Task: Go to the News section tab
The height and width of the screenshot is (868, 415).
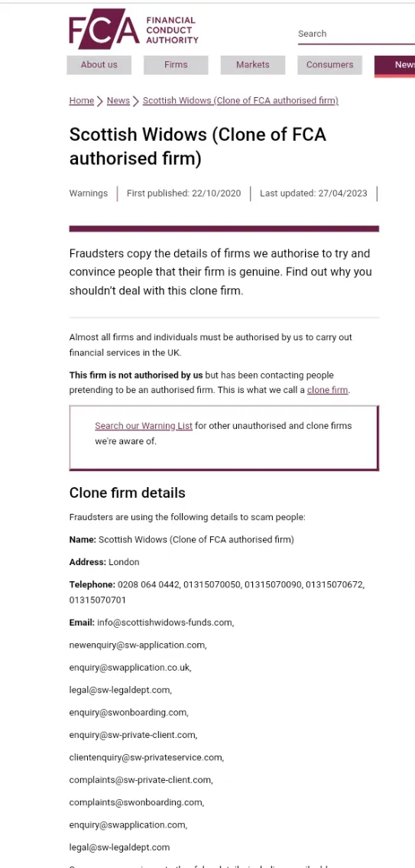Action: pyautogui.click(x=395, y=65)
